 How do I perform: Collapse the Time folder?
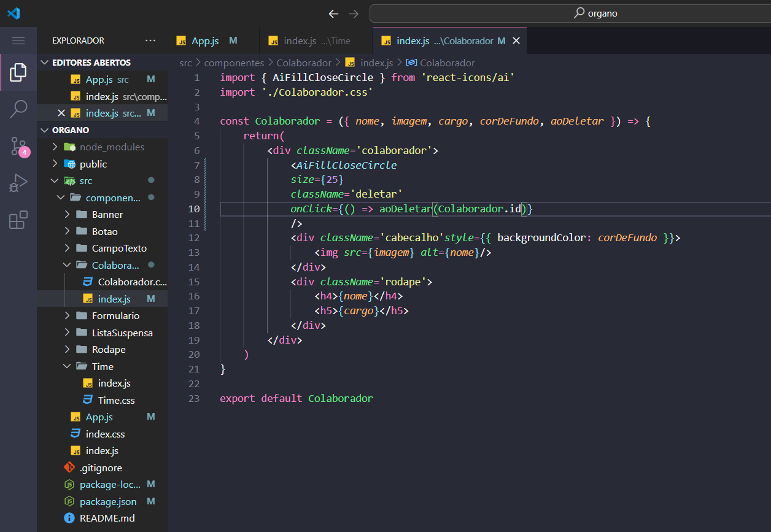point(102,366)
